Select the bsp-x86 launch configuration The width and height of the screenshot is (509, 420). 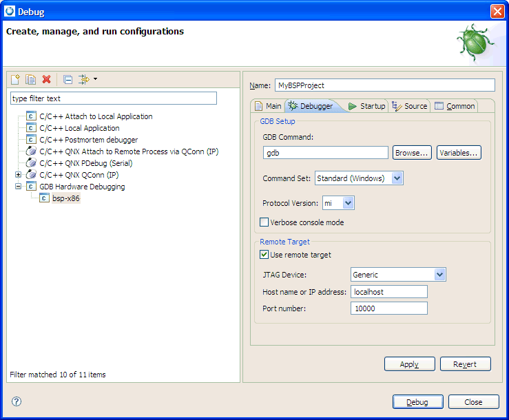click(x=65, y=198)
